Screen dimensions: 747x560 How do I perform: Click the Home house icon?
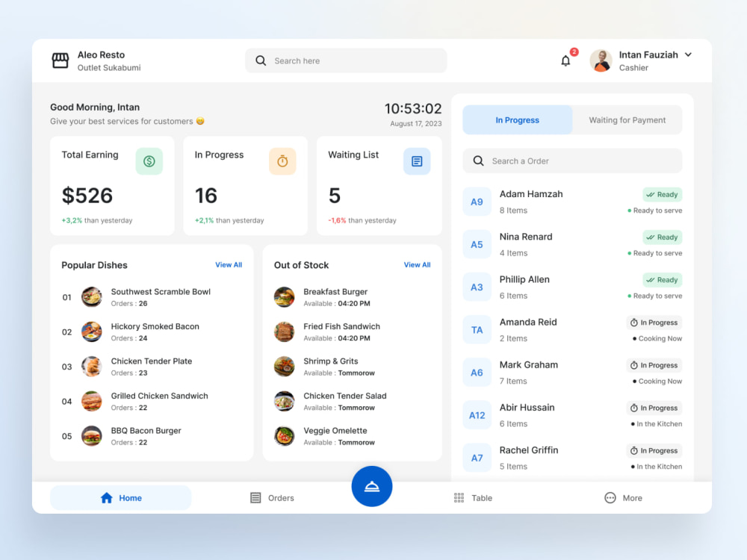click(106, 497)
